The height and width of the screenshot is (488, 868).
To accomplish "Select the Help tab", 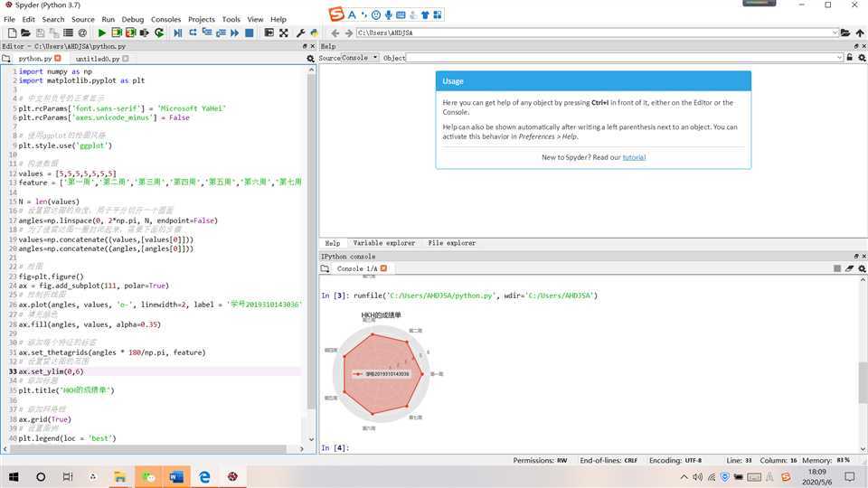I will (x=333, y=243).
